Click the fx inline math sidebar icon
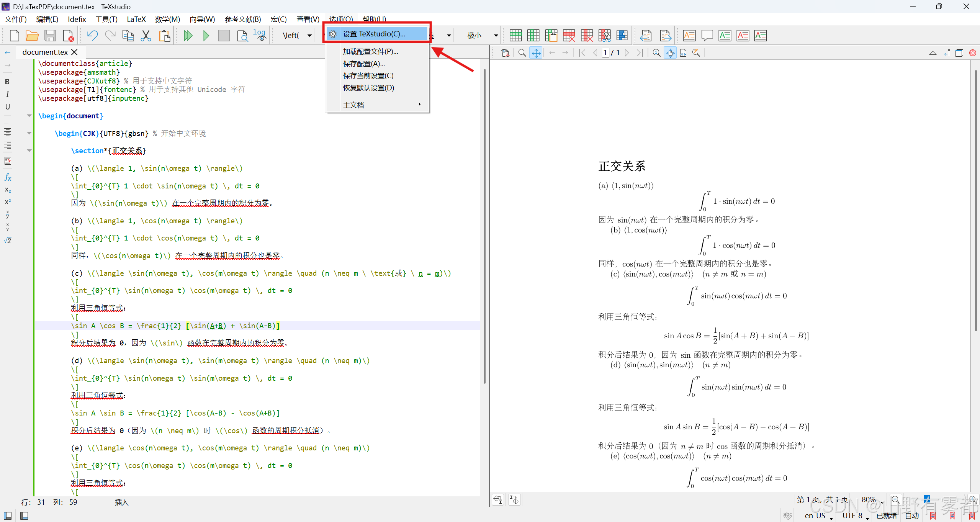This screenshot has width=980, height=522. (8, 177)
